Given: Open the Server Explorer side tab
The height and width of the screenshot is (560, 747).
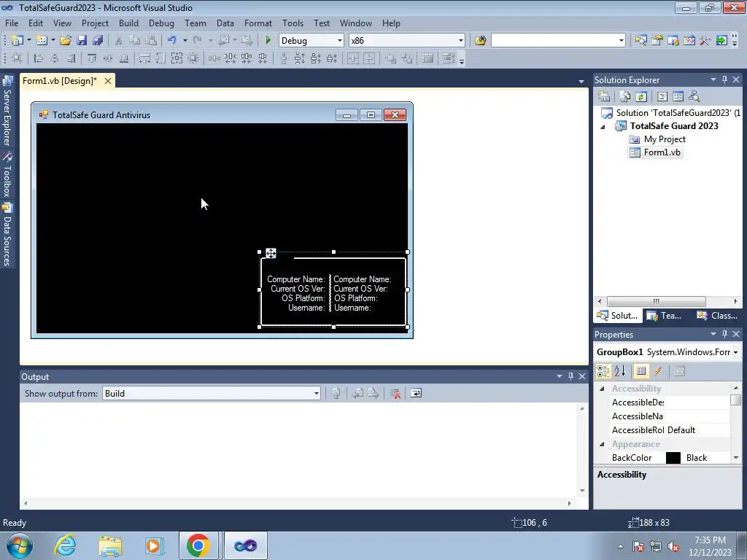Looking at the screenshot, I should 7,112.
